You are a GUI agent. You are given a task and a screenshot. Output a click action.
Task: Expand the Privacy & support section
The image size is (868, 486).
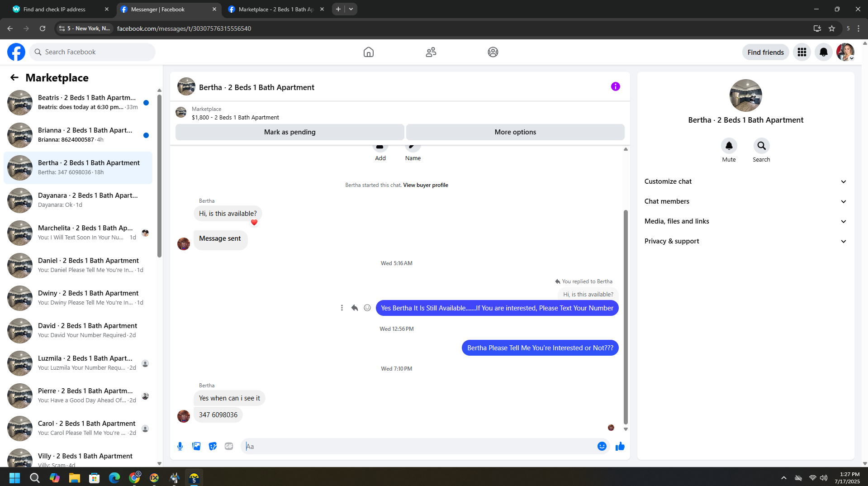tap(745, 241)
